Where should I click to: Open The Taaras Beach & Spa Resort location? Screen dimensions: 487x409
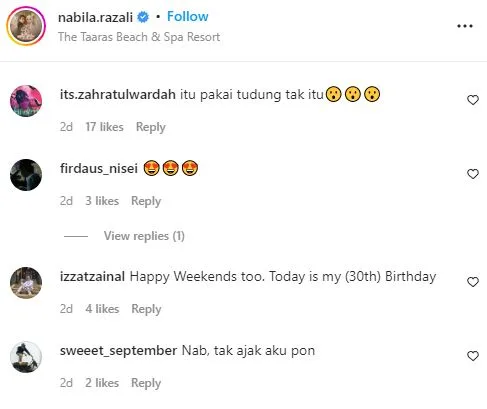click(x=139, y=37)
